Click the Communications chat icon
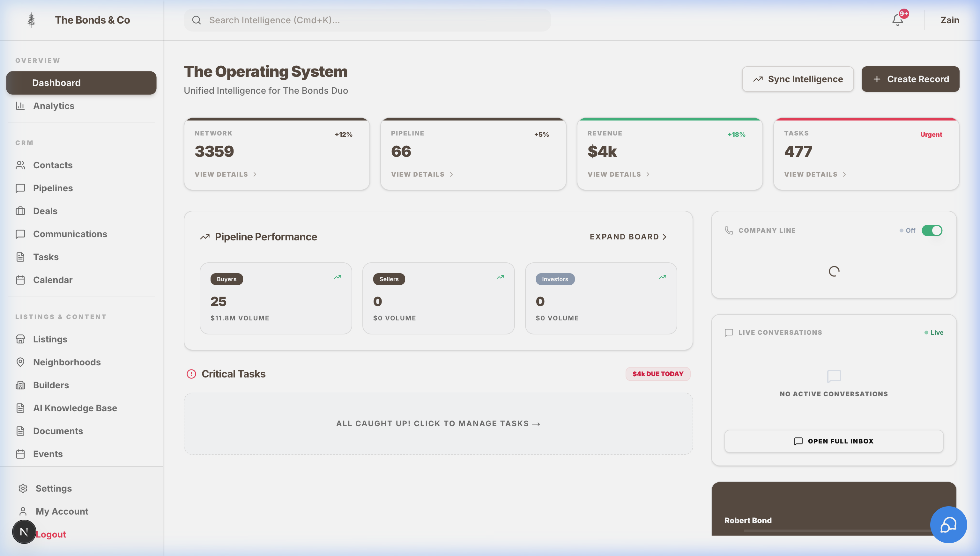 pos(20,234)
